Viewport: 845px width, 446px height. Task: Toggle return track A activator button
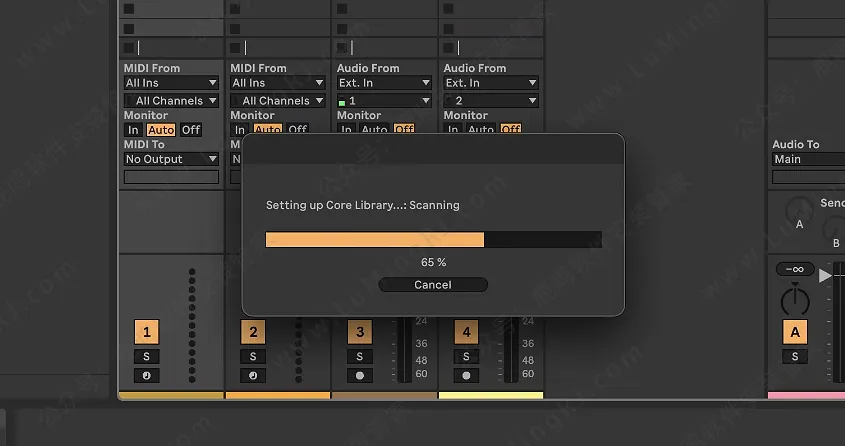pos(794,333)
